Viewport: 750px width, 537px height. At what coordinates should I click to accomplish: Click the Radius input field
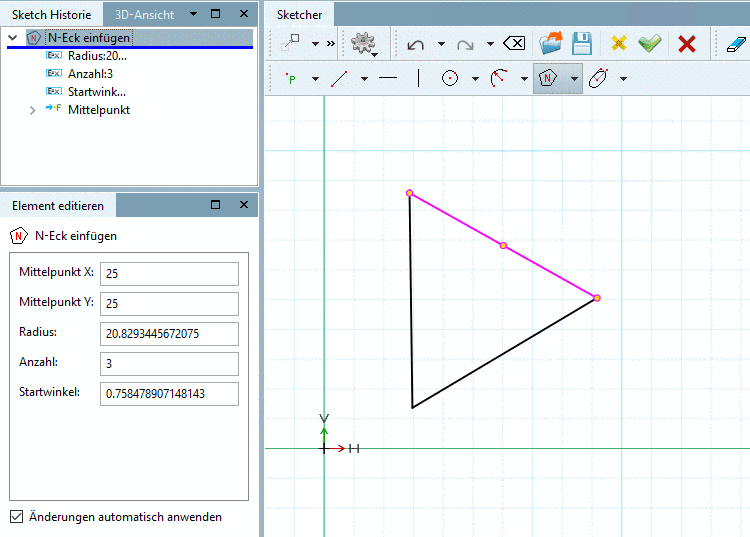tap(169, 333)
